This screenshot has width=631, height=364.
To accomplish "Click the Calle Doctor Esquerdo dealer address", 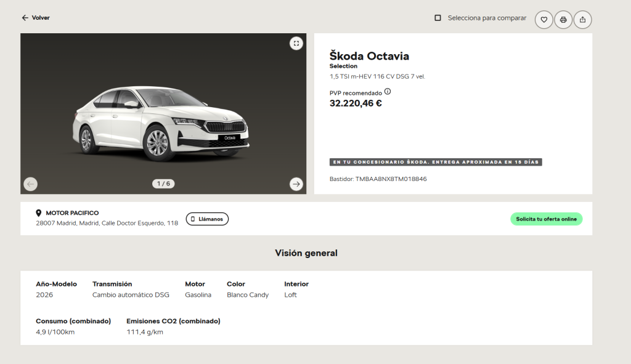I will [107, 224].
